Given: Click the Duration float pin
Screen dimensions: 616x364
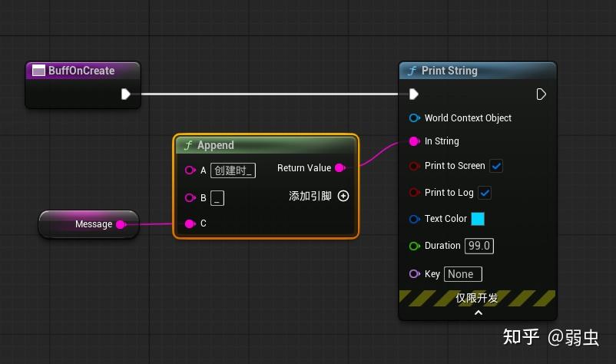Looking at the screenshot, I should click(x=415, y=246).
